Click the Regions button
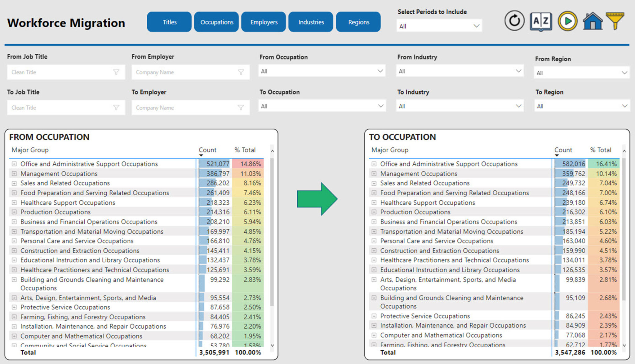 [358, 22]
